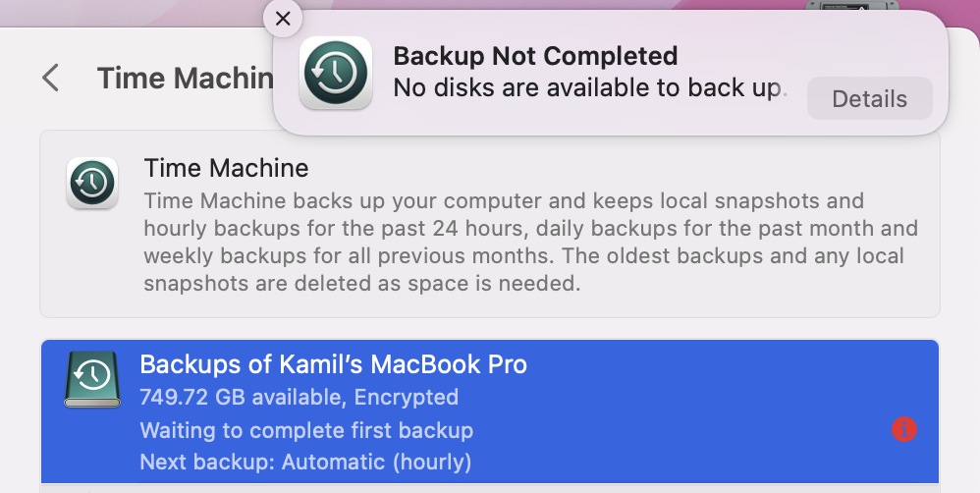Click the Time Machine icon in notification
The image size is (980, 493).
[335, 74]
